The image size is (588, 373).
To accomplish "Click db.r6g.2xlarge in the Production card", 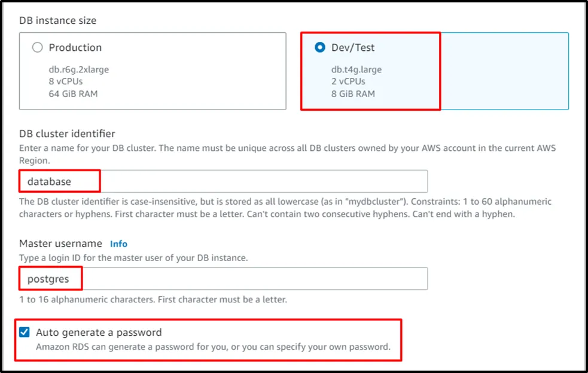I will tap(78, 69).
